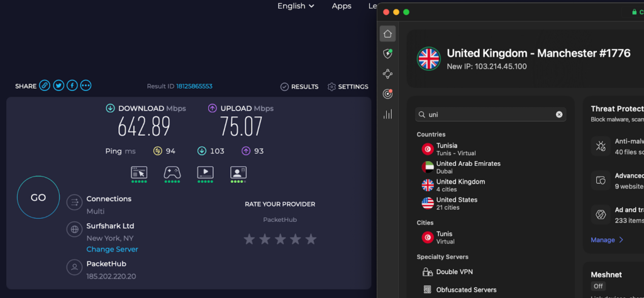Open NordVPN Threat Protection shield icon
Screen dimensions: 644x298
(387, 54)
